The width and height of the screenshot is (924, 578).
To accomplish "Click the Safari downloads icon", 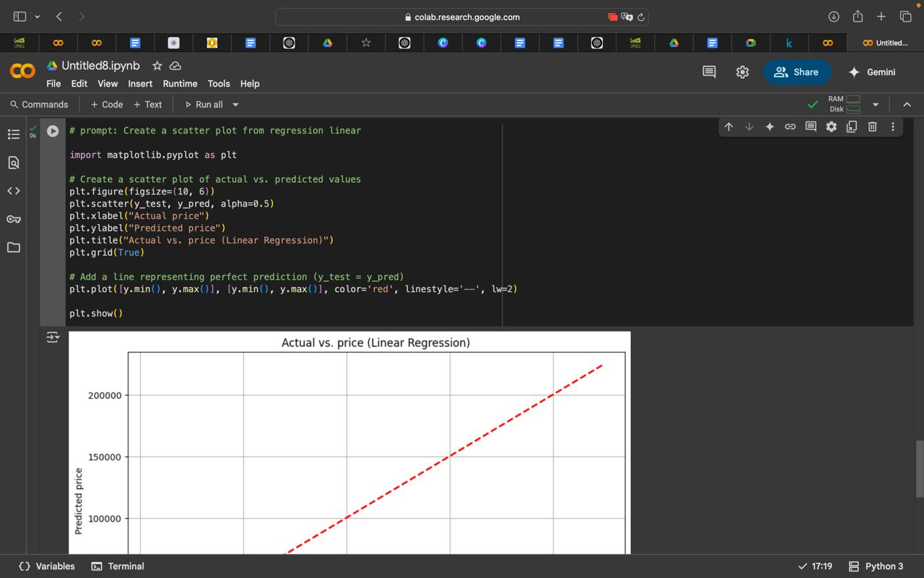I will pyautogui.click(x=833, y=17).
